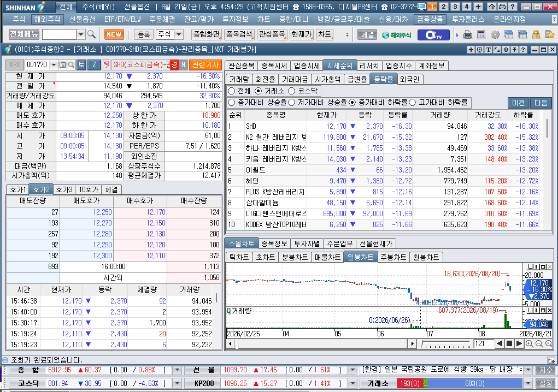
Task: Switch to virtual screen 3
Action: coord(455,7)
